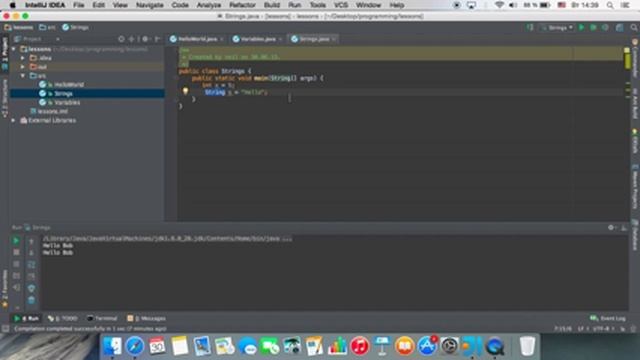Open the Project panel gear settings
640x360 pixels.
[145, 39]
